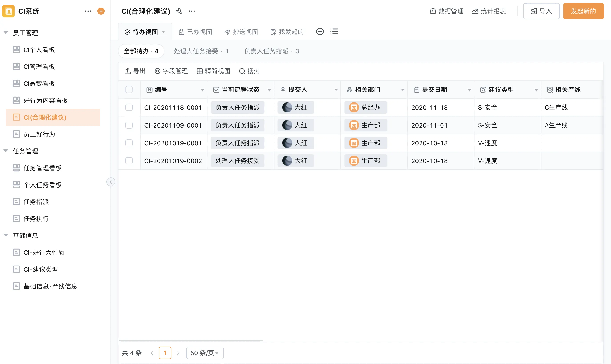Toggle the select-all checkbox in table header

point(129,90)
